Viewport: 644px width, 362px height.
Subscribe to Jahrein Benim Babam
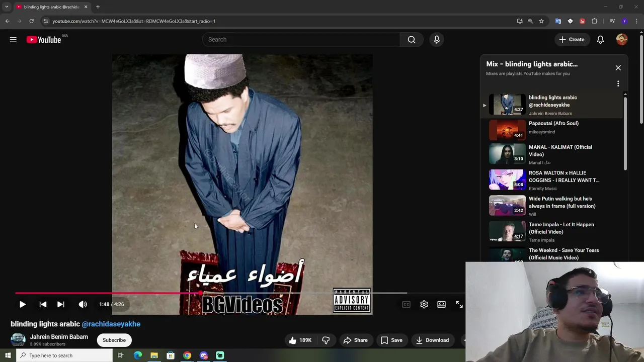(114, 340)
